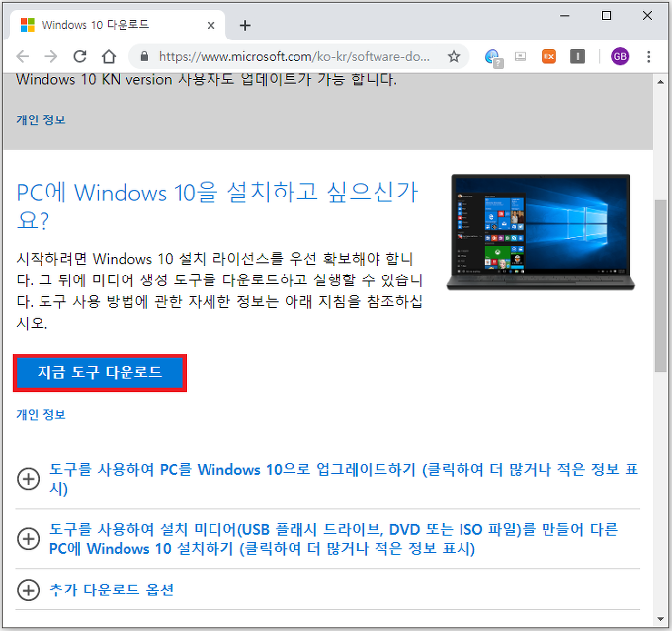Open the GB profile avatar
The width and height of the screenshot is (672, 631).
(x=620, y=56)
